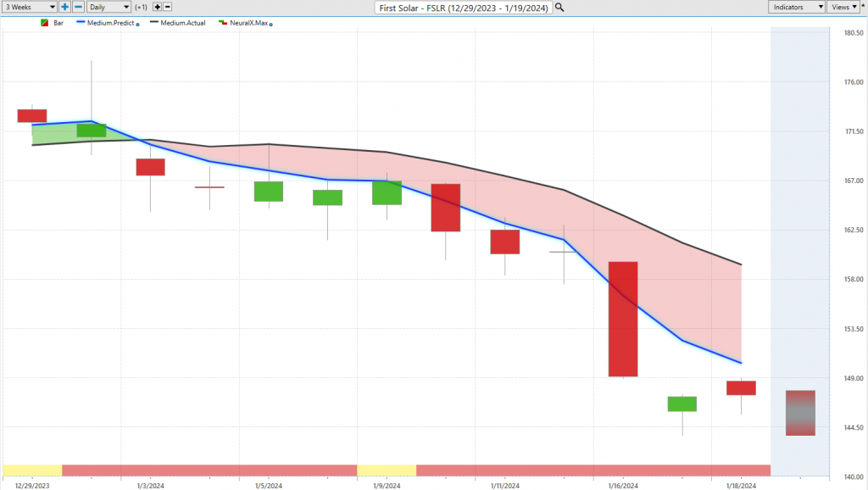Click the First Solar FSLR symbol field
This screenshot has width=868, height=490.
click(x=464, y=8)
